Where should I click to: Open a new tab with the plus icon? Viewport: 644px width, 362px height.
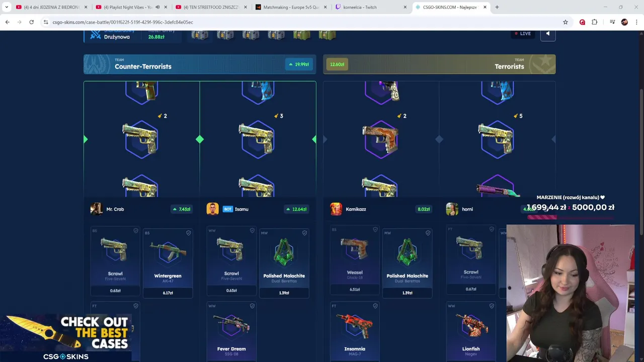point(497,7)
